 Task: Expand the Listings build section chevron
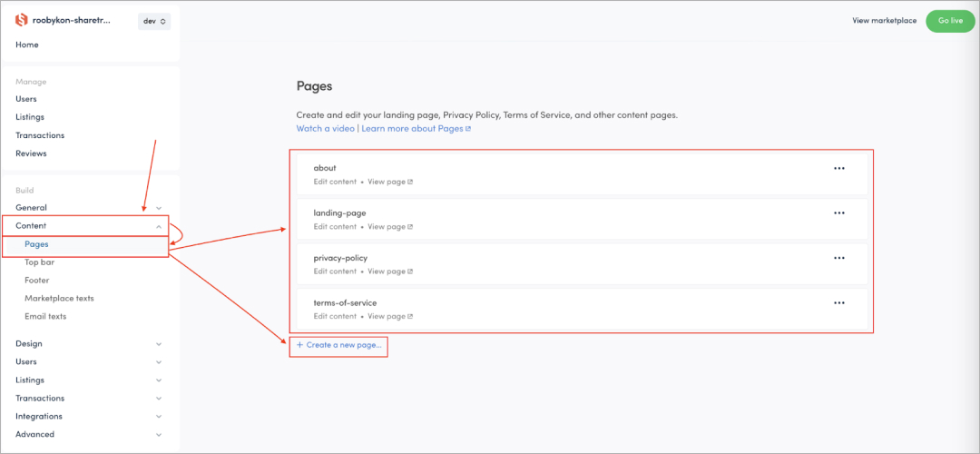point(159,380)
